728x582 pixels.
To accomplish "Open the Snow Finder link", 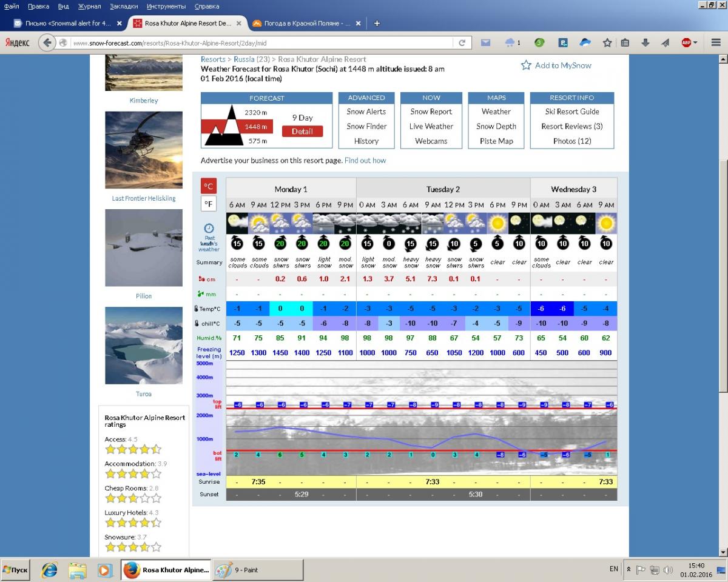I will click(366, 126).
